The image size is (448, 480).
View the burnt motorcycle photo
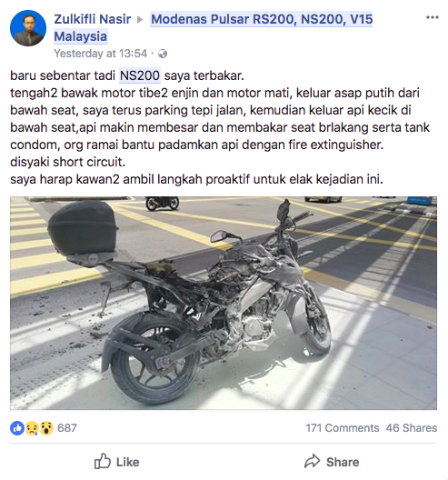pos(224,303)
